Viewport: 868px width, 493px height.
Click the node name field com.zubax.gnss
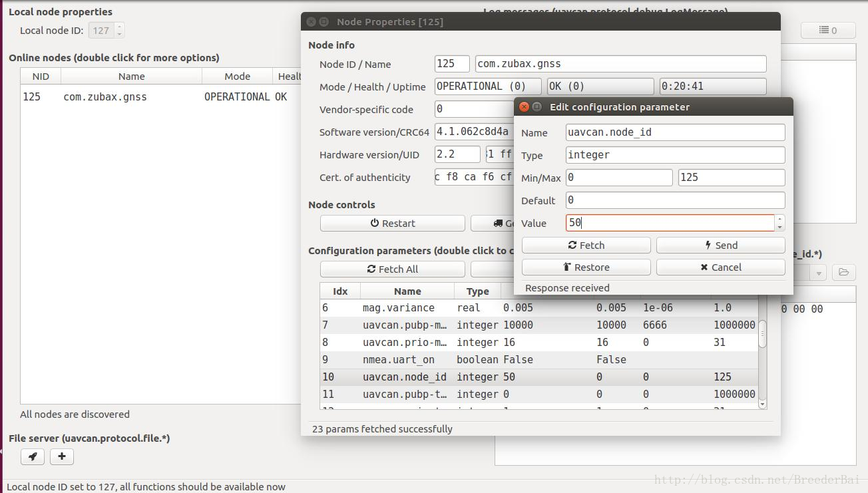tap(620, 64)
